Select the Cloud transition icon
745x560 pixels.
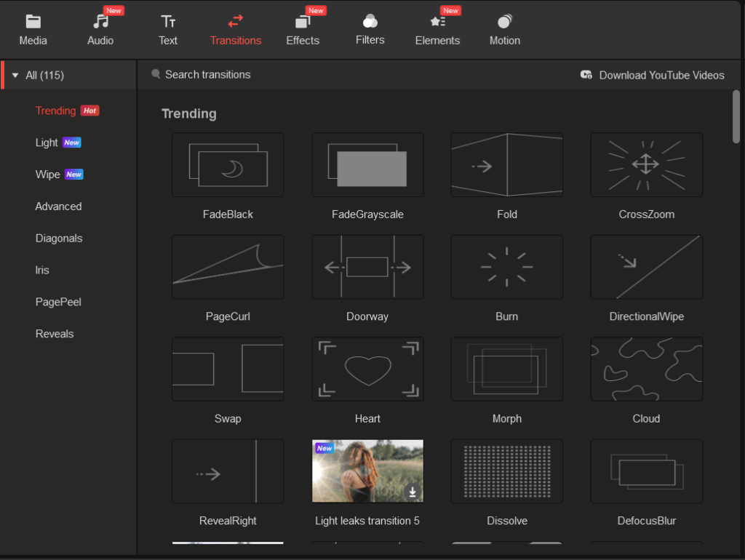[x=647, y=369]
